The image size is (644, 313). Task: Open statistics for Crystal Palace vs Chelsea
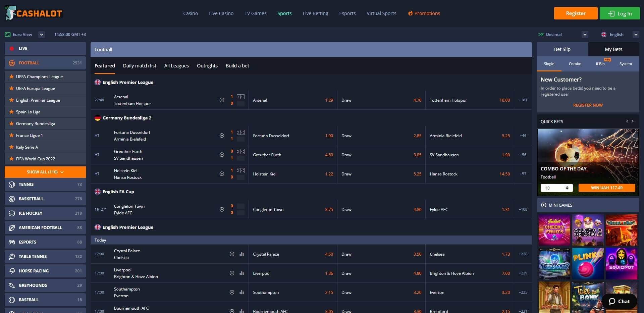[241, 254]
